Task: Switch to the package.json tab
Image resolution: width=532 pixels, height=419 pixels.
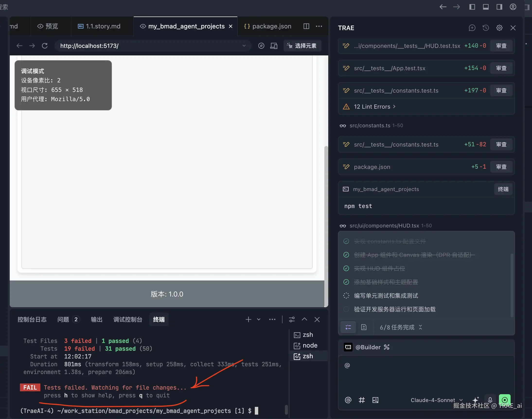Action: [268, 26]
